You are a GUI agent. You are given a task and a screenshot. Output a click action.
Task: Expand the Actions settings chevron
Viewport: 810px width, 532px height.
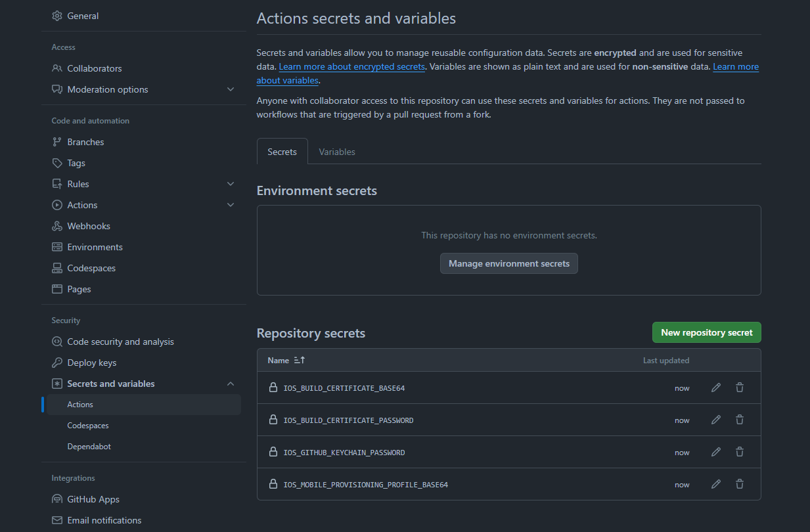231,205
